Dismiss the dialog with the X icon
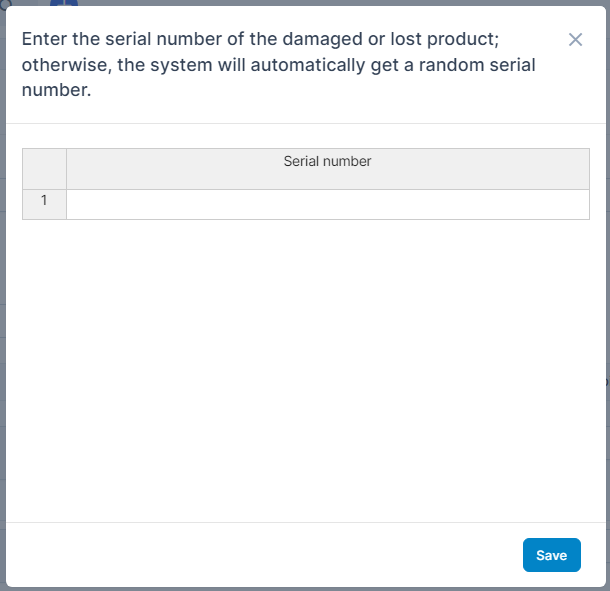The width and height of the screenshot is (610, 591). coord(575,40)
